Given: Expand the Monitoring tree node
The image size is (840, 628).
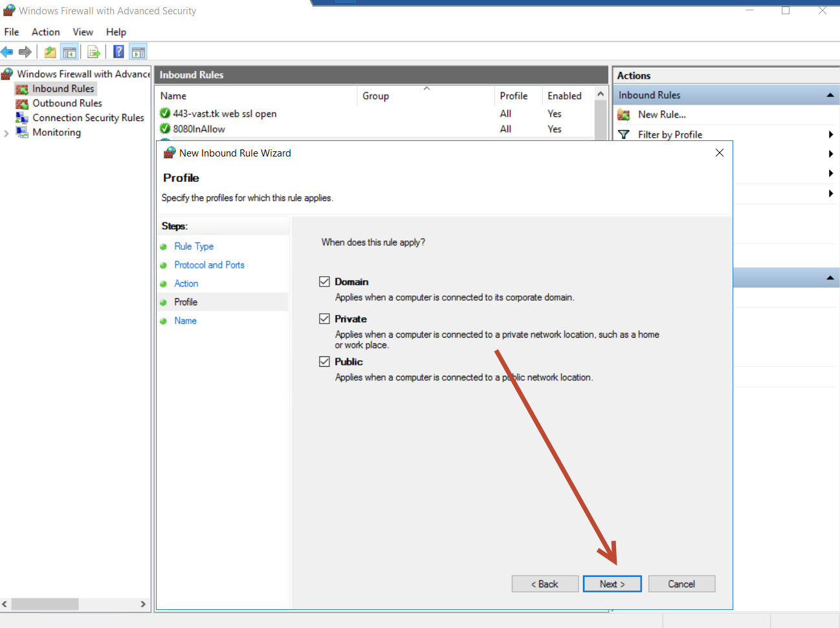Looking at the screenshot, I should 6,133.
